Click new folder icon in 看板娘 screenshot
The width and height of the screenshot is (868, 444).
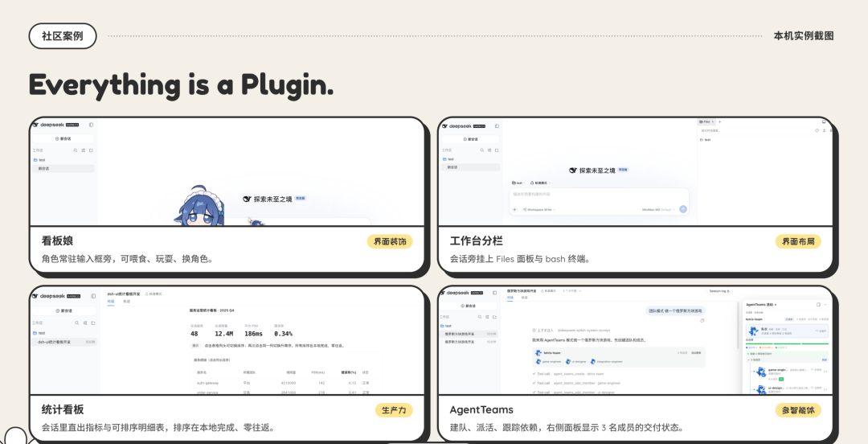click(92, 150)
